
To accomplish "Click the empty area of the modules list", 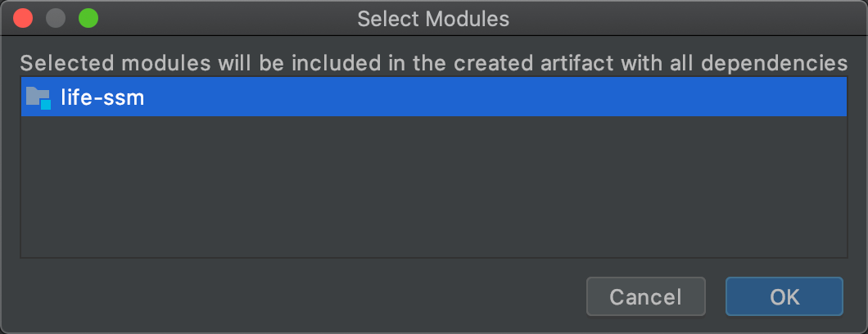I will [x=433, y=188].
